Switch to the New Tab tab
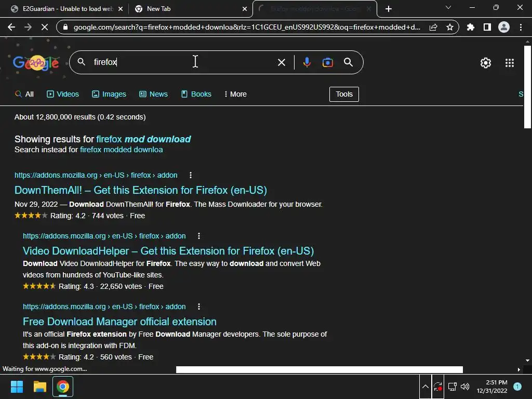The width and height of the screenshot is (532, 399). (190, 9)
